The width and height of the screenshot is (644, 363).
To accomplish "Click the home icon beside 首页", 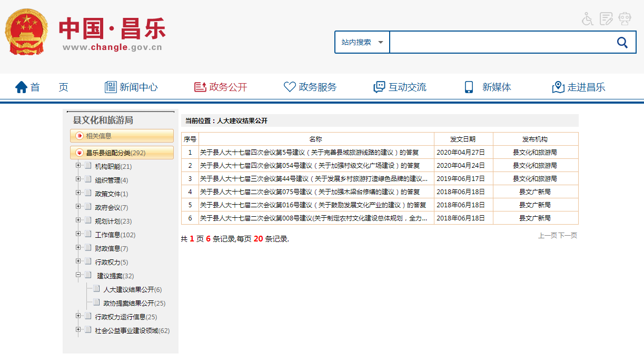I will 21,87.
